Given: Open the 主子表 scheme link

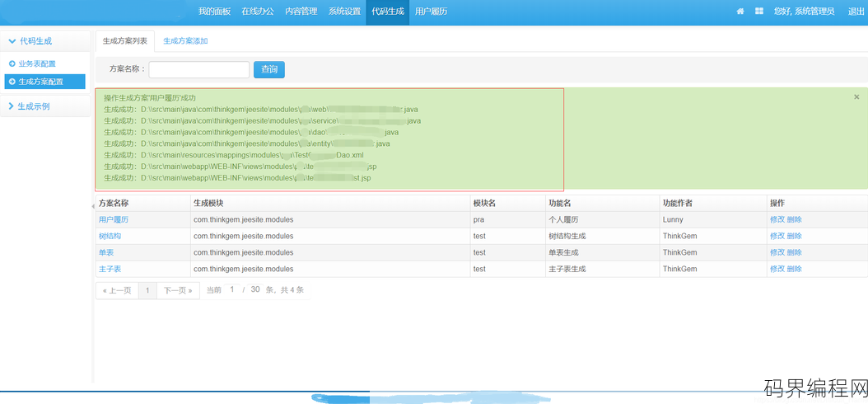Looking at the screenshot, I should [x=110, y=270].
